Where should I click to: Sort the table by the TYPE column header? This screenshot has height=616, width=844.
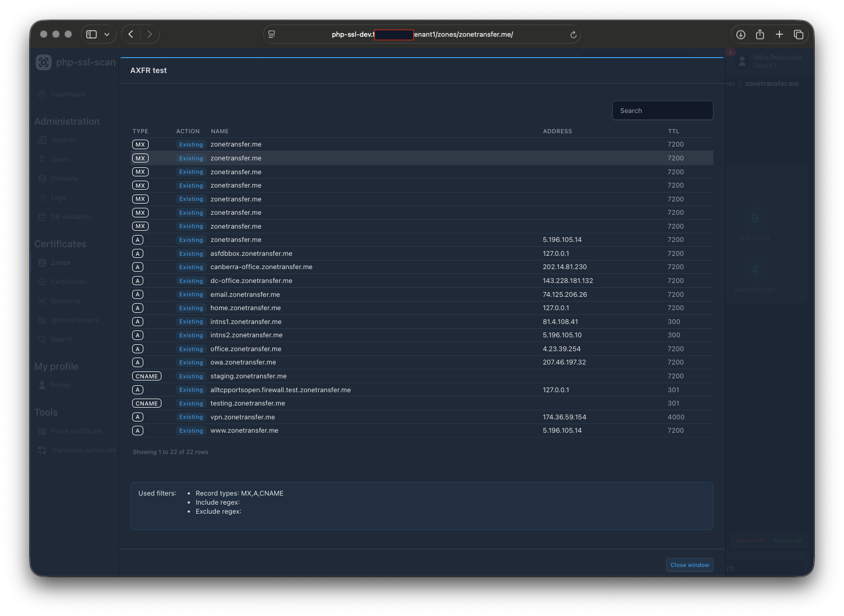pyautogui.click(x=141, y=131)
